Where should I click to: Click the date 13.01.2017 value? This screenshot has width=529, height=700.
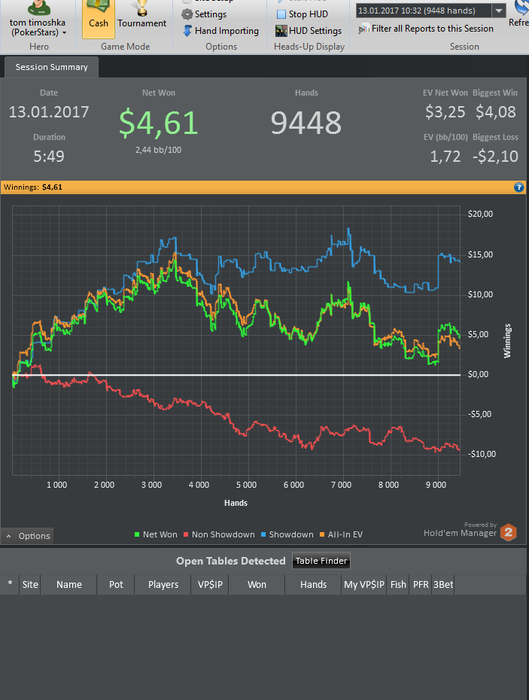coord(49,112)
